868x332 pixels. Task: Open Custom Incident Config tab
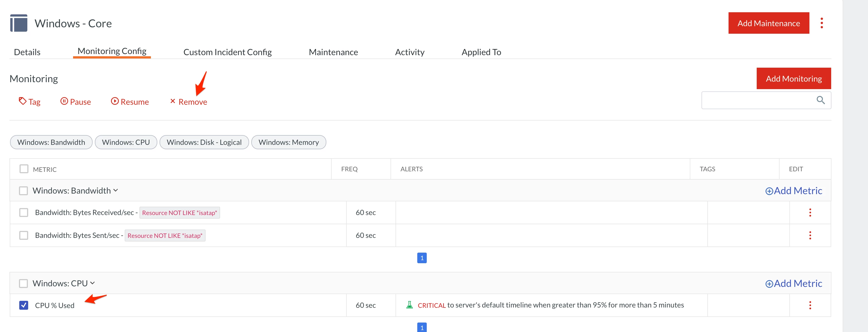(x=227, y=52)
